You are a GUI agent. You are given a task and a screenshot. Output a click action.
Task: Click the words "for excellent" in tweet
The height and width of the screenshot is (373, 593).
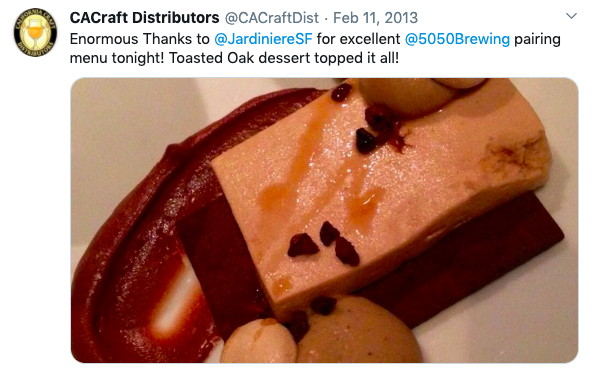point(358,39)
